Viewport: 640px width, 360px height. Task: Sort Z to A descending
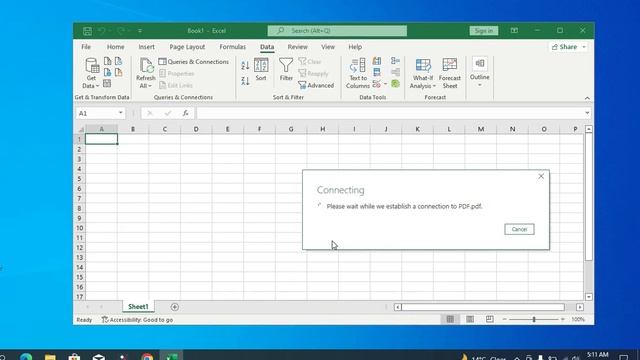[x=245, y=81]
